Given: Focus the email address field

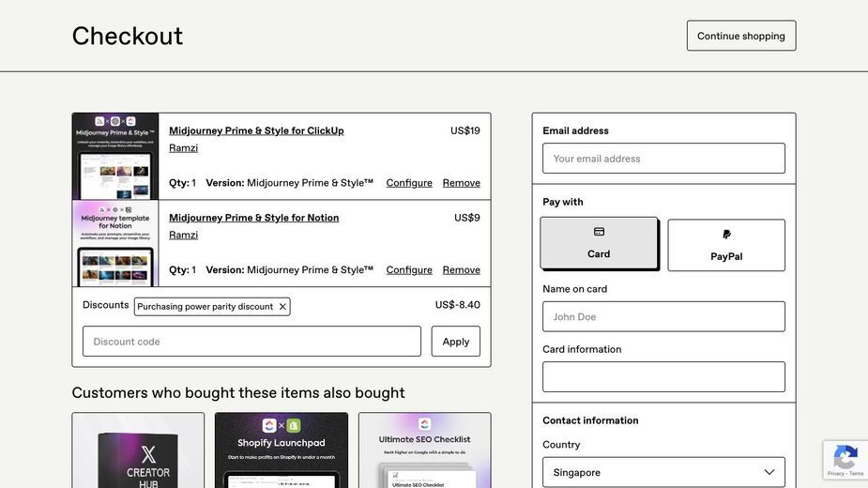Looking at the screenshot, I should click(663, 159).
